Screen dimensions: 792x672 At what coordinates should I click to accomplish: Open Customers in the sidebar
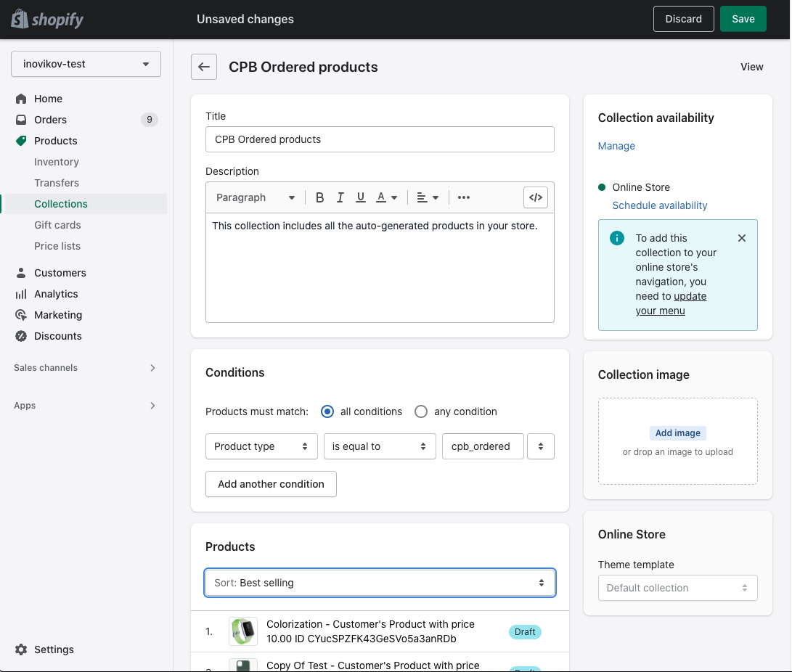[x=60, y=273]
